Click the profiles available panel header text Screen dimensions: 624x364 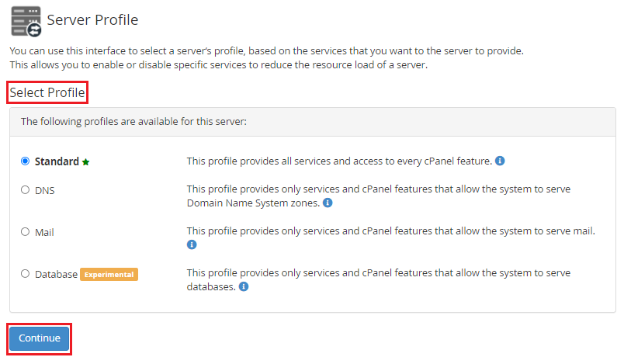(133, 122)
